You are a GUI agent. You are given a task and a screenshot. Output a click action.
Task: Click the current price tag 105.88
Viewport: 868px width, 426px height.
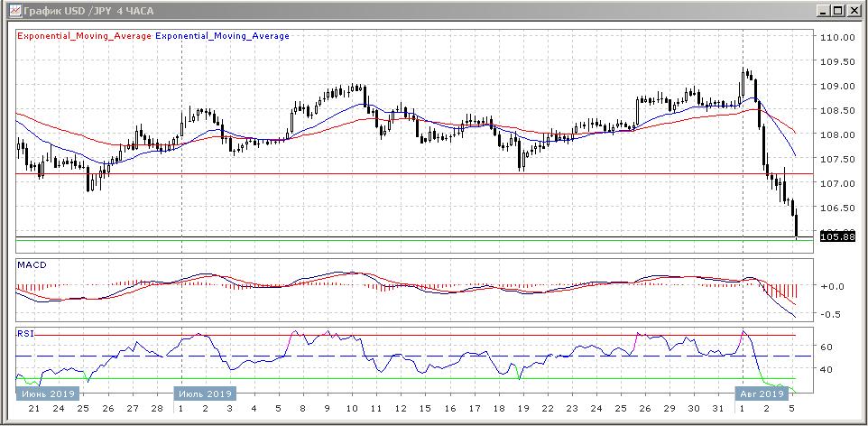[835, 236]
